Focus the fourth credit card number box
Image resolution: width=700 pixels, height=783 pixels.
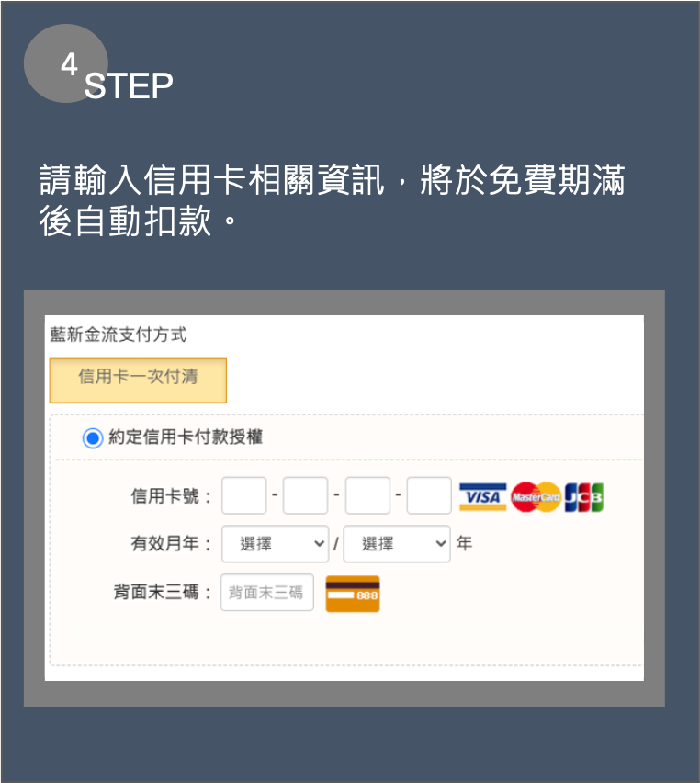click(429, 495)
